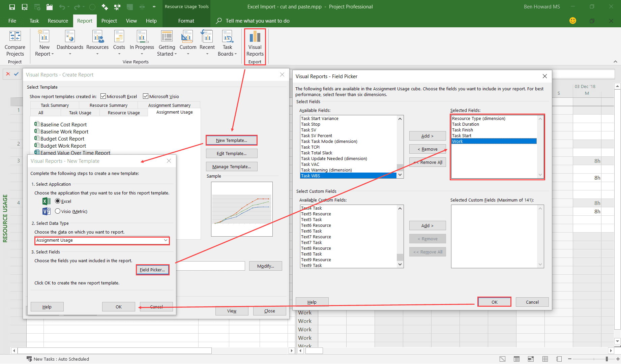Image resolution: width=621 pixels, height=364 pixels.
Task: Collapse the ribbon with the chevron
Action: pyautogui.click(x=615, y=62)
